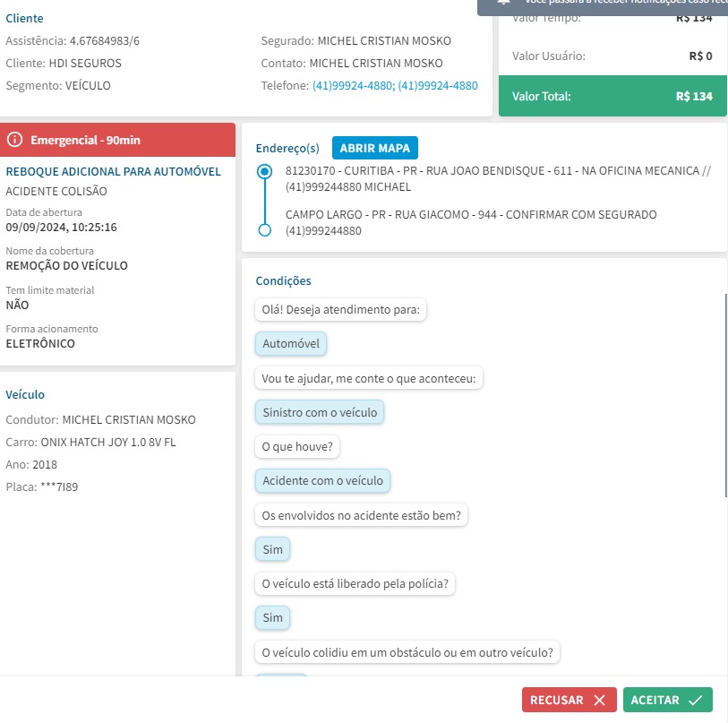Click the Ano: 2018 line
Screen dimensions: 728x723
tap(31, 464)
